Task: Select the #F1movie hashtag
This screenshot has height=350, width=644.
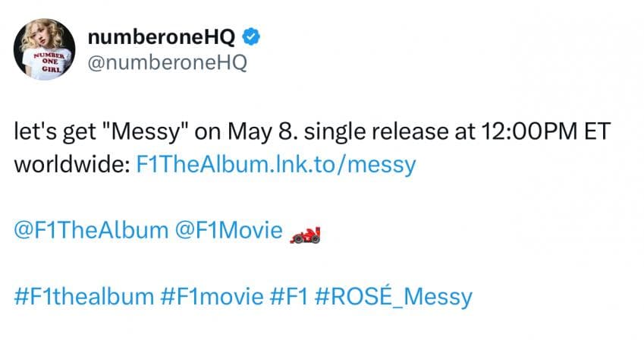Action: (212, 295)
